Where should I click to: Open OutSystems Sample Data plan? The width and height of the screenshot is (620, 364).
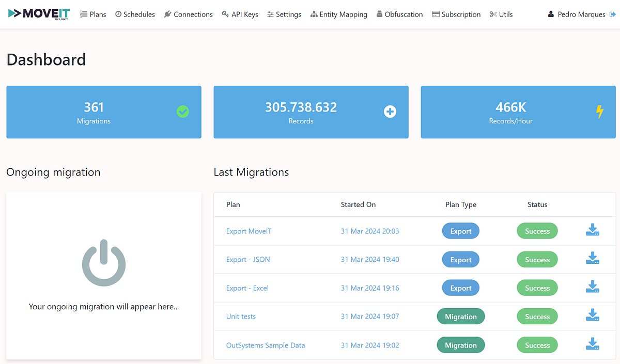click(266, 345)
